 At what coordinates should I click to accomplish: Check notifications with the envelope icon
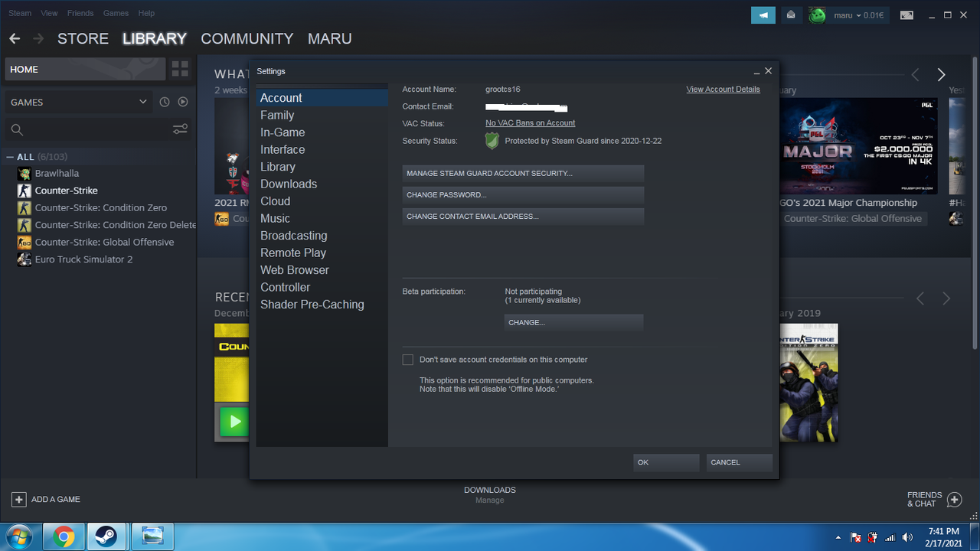[x=791, y=15]
